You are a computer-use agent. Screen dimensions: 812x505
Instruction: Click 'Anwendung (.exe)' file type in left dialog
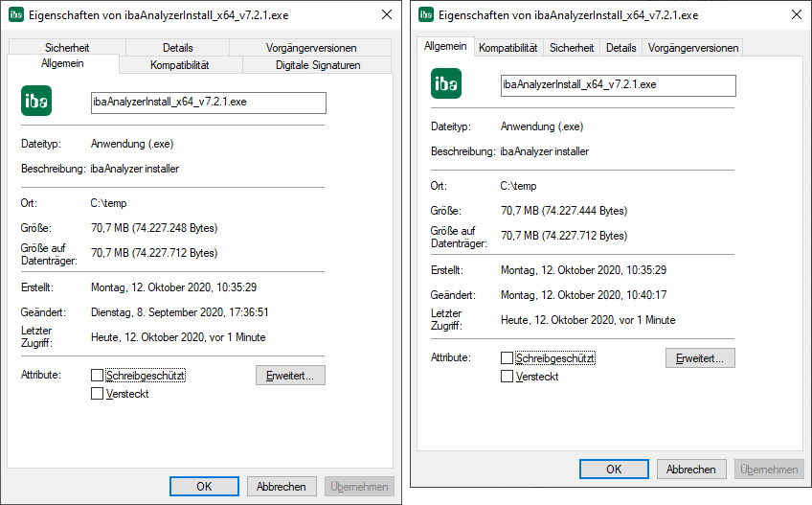pyautogui.click(x=132, y=144)
